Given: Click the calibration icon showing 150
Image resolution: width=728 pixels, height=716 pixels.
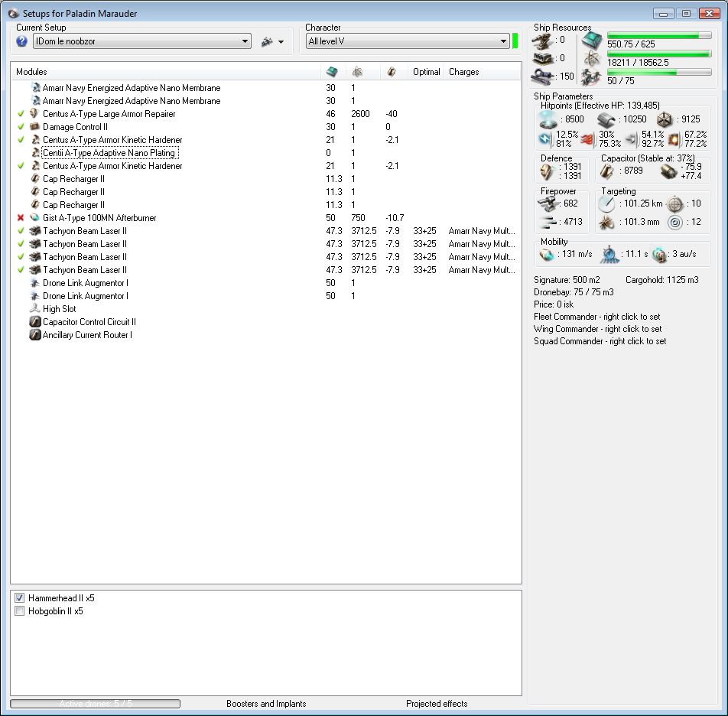Looking at the screenshot, I should pyautogui.click(x=542, y=76).
